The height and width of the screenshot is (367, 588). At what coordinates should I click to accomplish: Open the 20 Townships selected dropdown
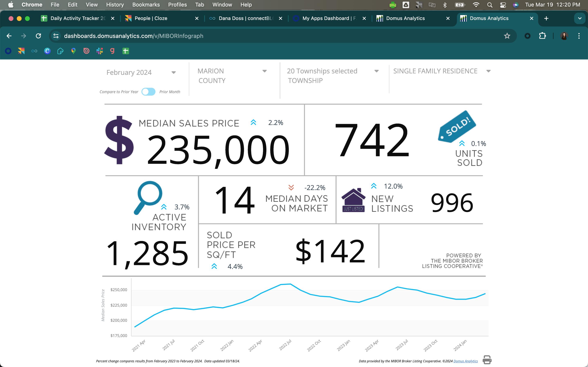point(376,71)
